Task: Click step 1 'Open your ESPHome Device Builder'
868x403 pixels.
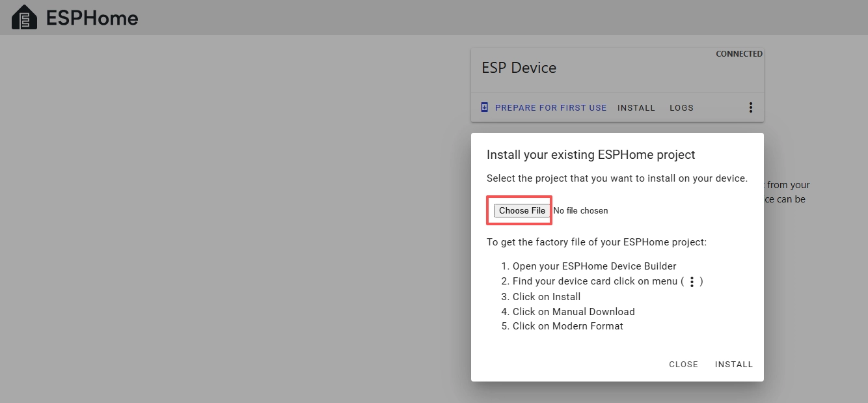Action: [594, 266]
